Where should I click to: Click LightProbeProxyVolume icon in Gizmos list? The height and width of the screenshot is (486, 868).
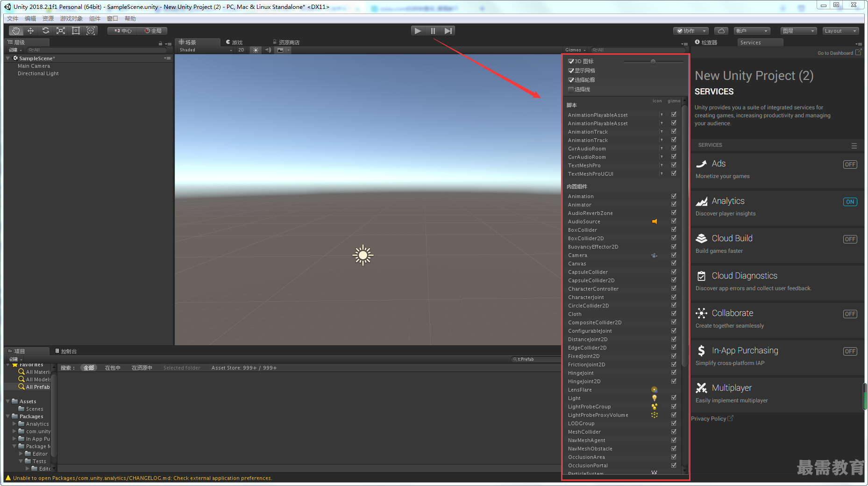pos(655,415)
